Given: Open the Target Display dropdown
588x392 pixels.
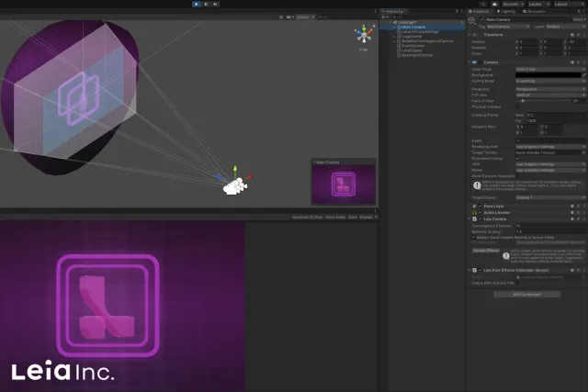Looking at the screenshot, I should pyautogui.click(x=550, y=197).
